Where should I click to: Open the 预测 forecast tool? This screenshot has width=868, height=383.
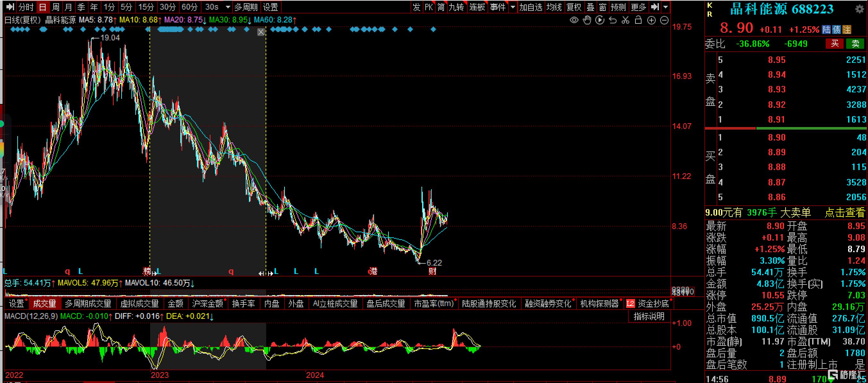point(618,7)
